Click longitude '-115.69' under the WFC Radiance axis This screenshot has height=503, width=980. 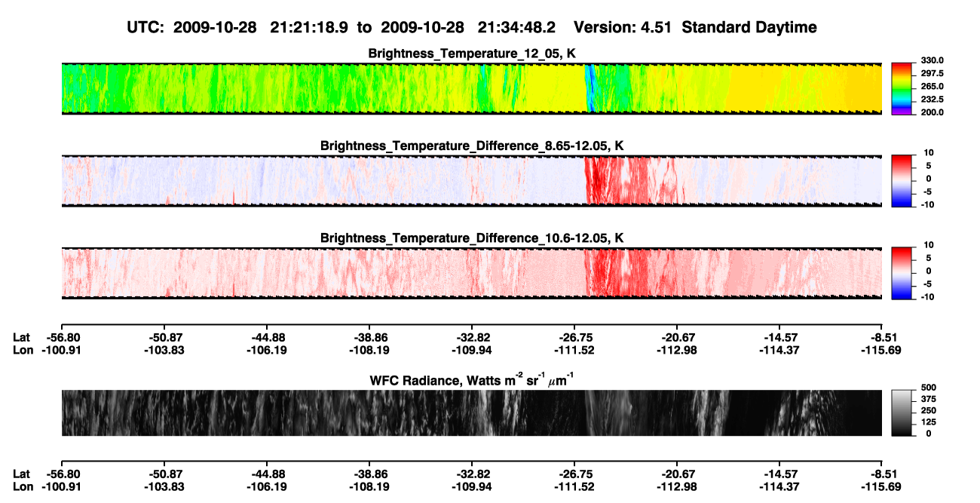[x=883, y=486]
